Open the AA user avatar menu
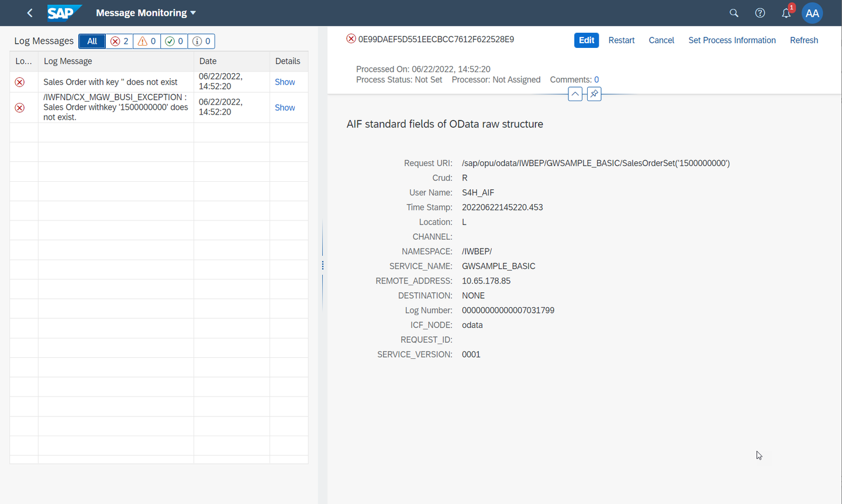 pyautogui.click(x=812, y=13)
